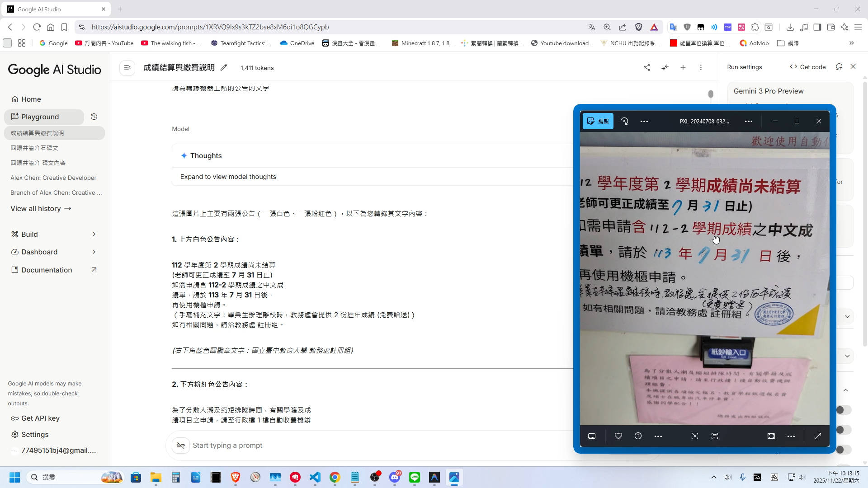868x488 pixels.
Task: Click the chat vertical scrollbar thumb
Action: 711,94
